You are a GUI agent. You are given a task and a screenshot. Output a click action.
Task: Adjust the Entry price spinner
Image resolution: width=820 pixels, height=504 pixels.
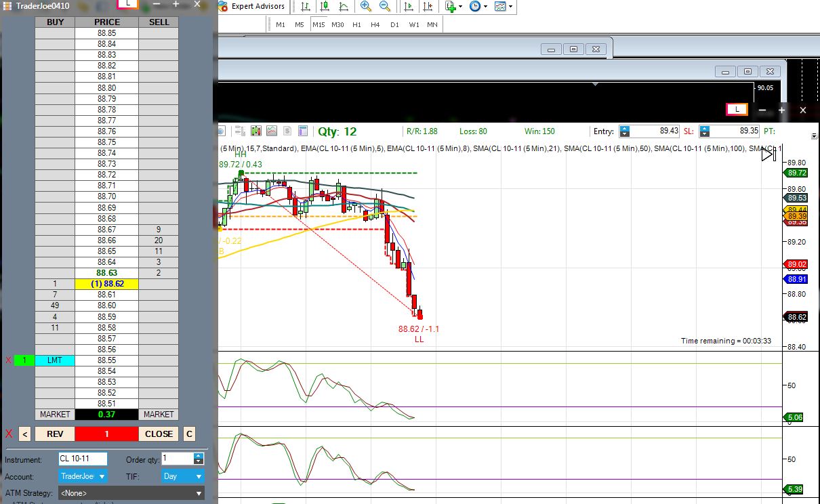(625, 131)
